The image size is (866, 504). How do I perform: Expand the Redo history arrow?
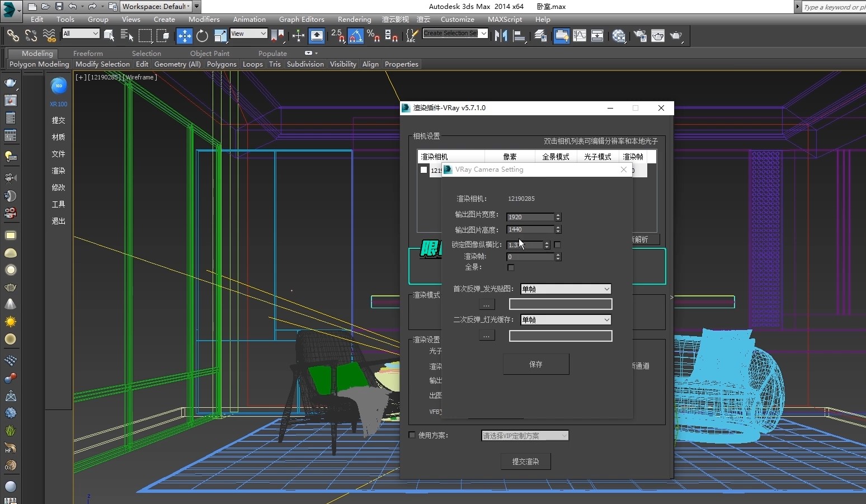click(x=103, y=7)
